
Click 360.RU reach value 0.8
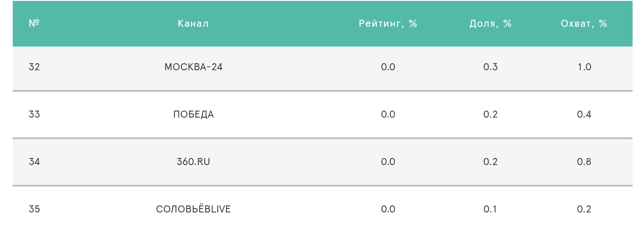click(x=584, y=162)
